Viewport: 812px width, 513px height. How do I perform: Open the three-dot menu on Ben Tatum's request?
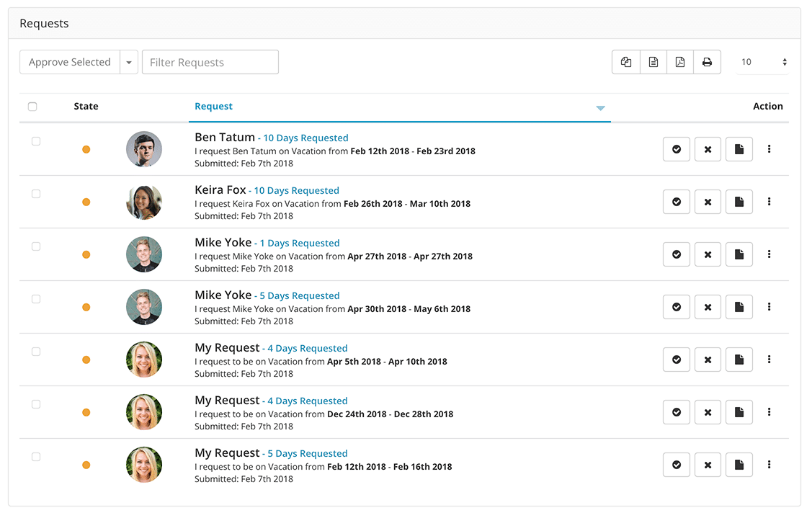tap(769, 149)
